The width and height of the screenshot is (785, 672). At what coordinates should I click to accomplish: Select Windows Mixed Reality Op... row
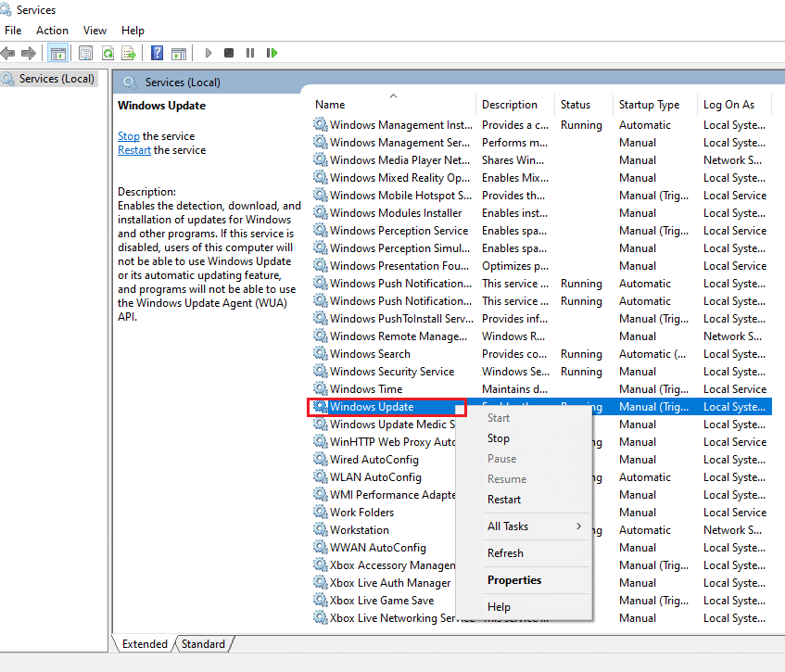click(539, 177)
